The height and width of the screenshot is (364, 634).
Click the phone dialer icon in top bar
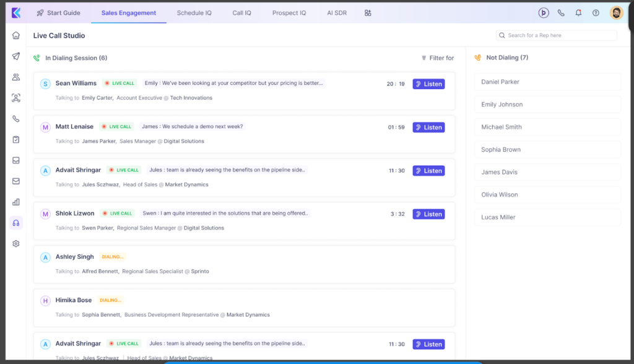click(561, 13)
